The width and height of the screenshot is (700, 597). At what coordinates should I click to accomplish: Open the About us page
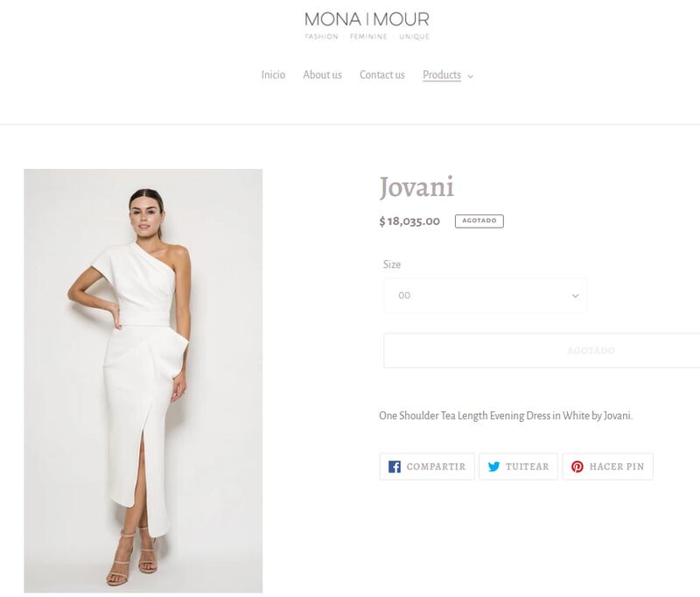coord(322,74)
